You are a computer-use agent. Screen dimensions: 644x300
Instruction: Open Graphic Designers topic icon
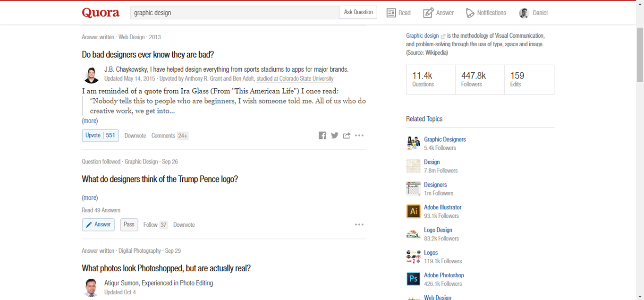coord(414,143)
